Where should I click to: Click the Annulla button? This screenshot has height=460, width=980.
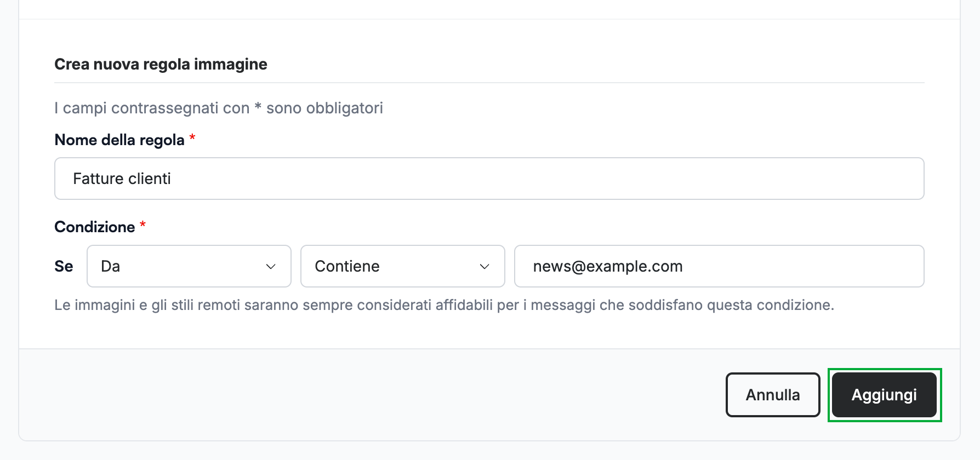[x=773, y=395]
